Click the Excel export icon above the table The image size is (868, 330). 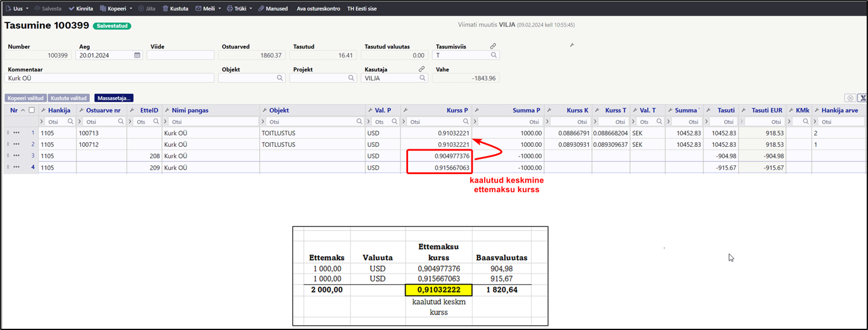tap(861, 98)
